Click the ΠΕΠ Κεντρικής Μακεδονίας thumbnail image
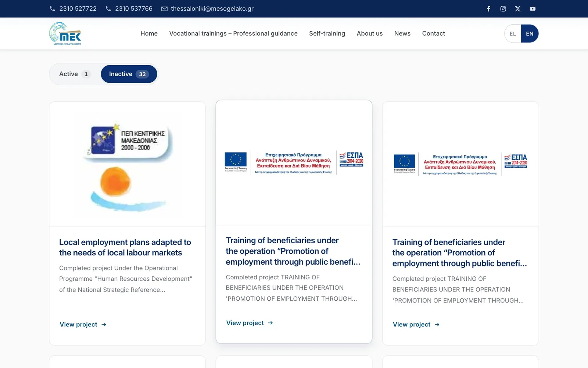This screenshot has height=368, width=588. 128,164
